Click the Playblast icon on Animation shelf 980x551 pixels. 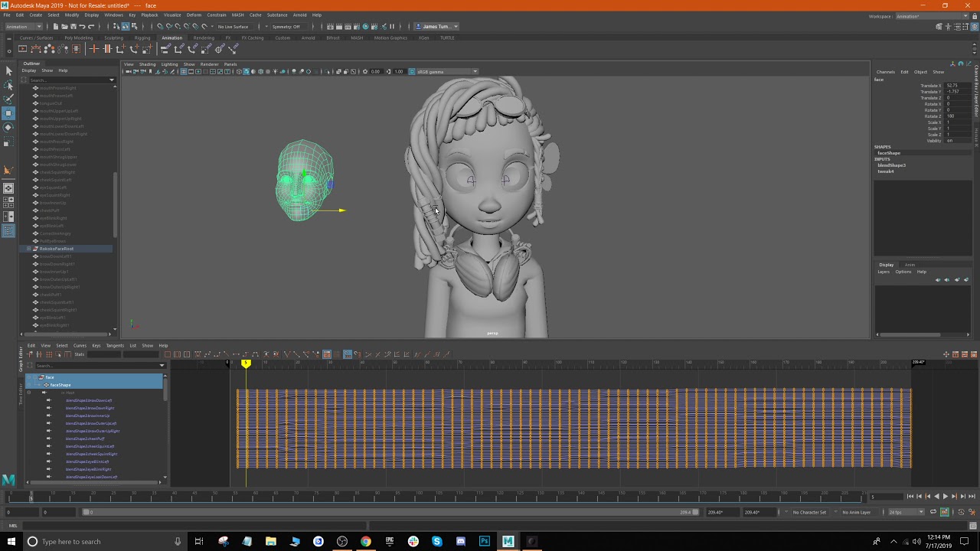22,49
